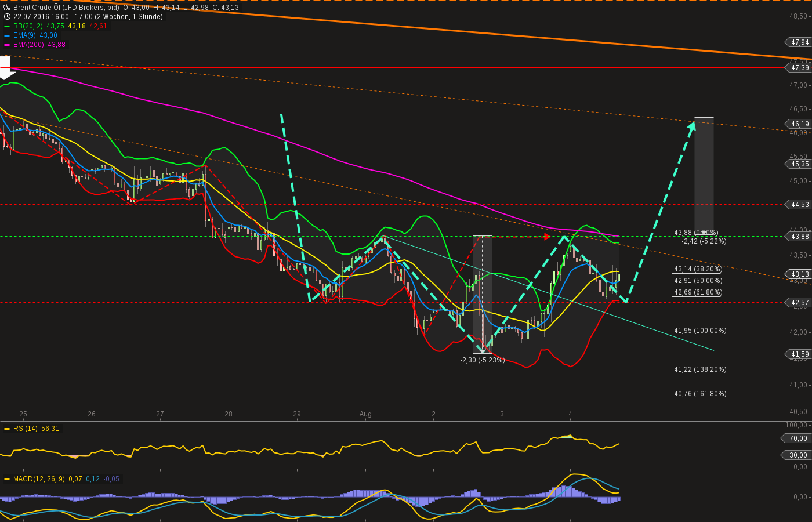Click date 25 on the time axis
This screenshot has height=522, width=812.
point(23,414)
